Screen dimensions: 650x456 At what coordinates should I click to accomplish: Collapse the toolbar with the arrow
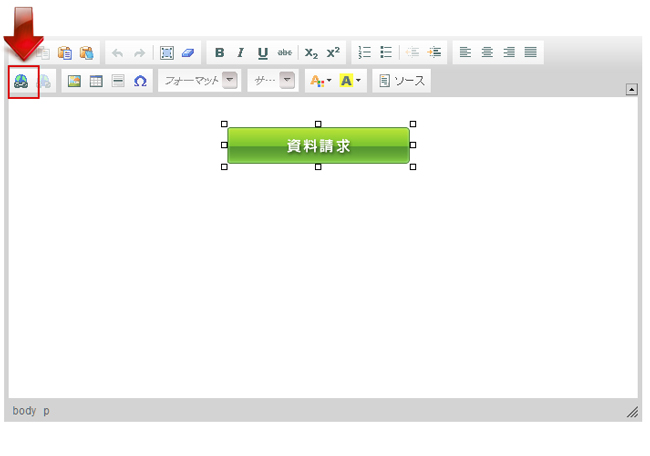631,89
